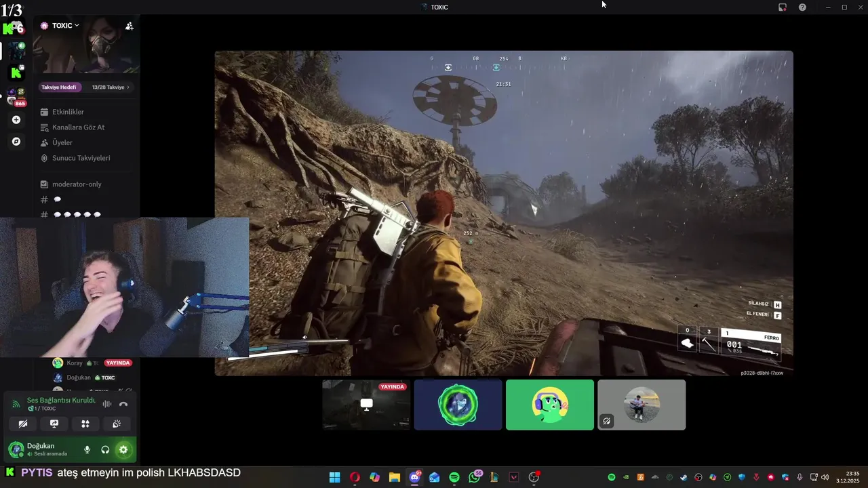Turn on camera in voice panel
The height and width of the screenshot is (488, 868).
tap(23, 424)
